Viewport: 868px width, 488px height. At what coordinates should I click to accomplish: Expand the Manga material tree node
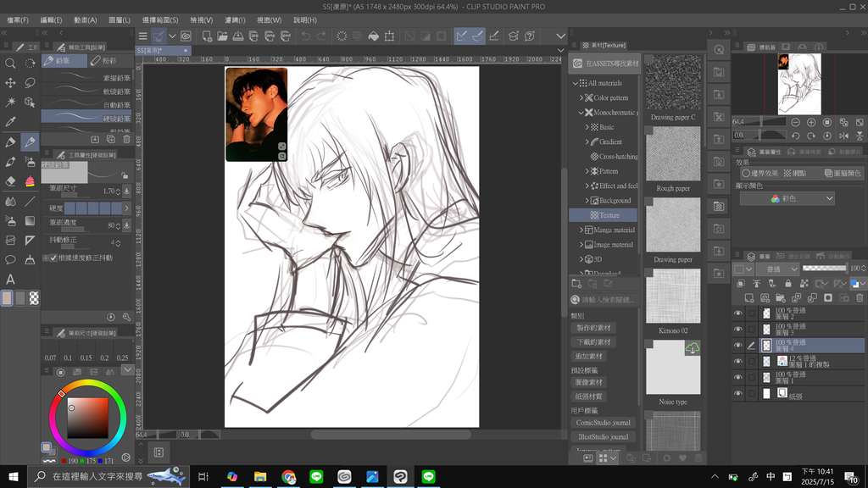[x=581, y=230]
